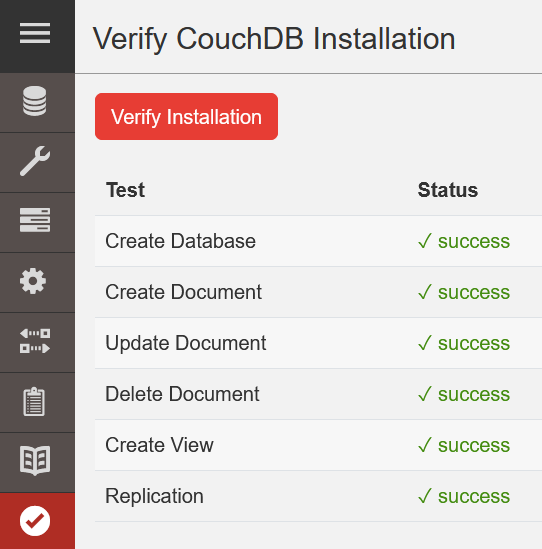Open the Replication arrows icon
542x549 pixels.
click(x=35, y=341)
